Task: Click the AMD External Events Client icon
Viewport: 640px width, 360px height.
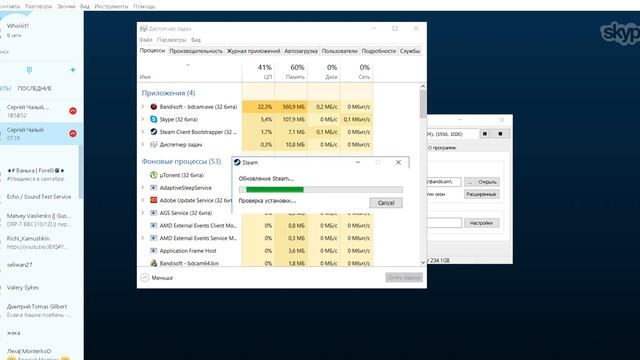Action: pyautogui.click(x=153, y=225)
